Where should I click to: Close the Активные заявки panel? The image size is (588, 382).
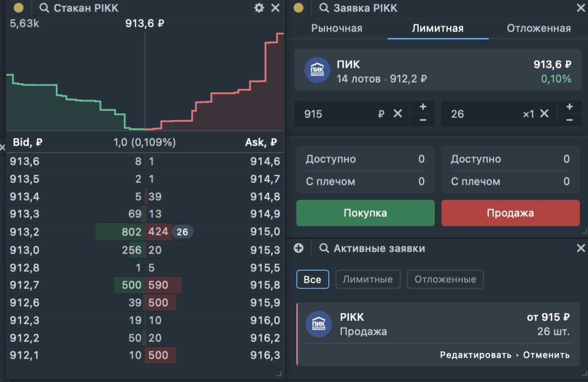[581, 248]
